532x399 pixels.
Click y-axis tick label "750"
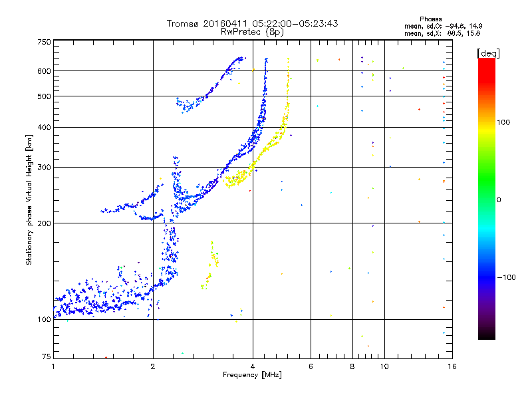(x=44, y=42)
